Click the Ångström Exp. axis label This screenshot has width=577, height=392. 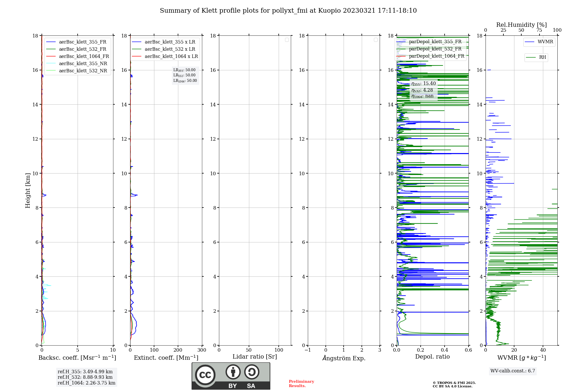344,358
